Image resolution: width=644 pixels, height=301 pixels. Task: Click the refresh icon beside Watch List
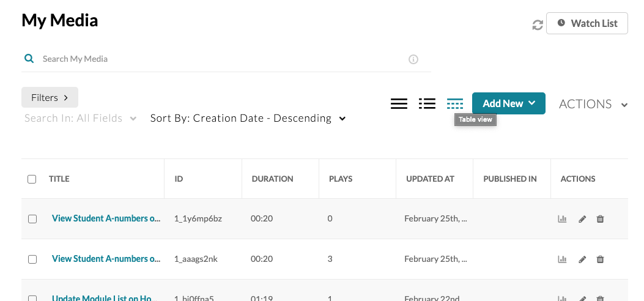coord(538,25)
